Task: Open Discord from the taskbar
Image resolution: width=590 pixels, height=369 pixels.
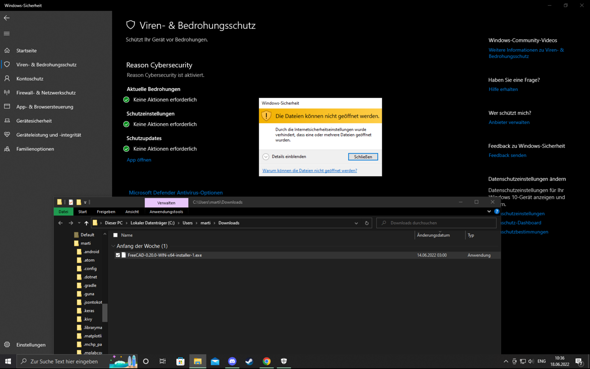Action: [x=232, y=361]
